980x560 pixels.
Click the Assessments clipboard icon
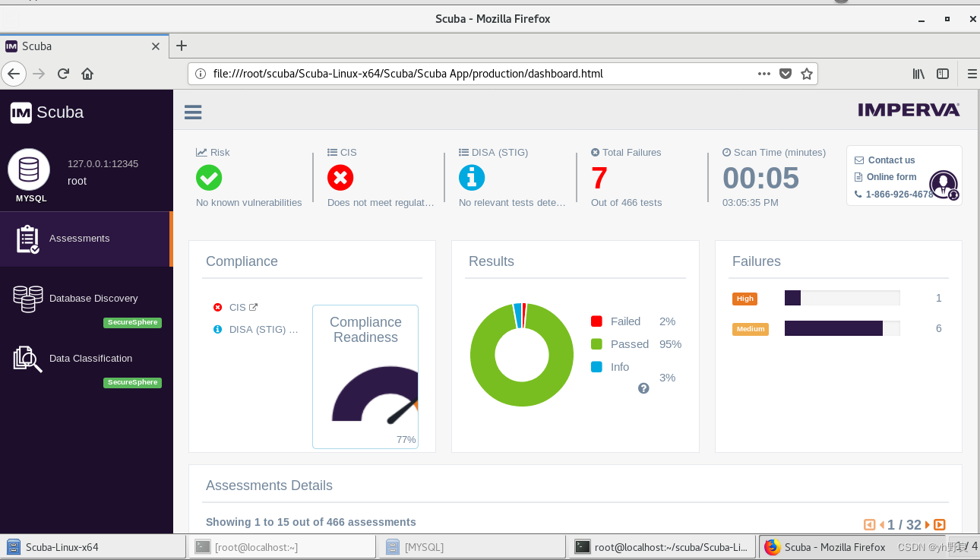[27, 239]
